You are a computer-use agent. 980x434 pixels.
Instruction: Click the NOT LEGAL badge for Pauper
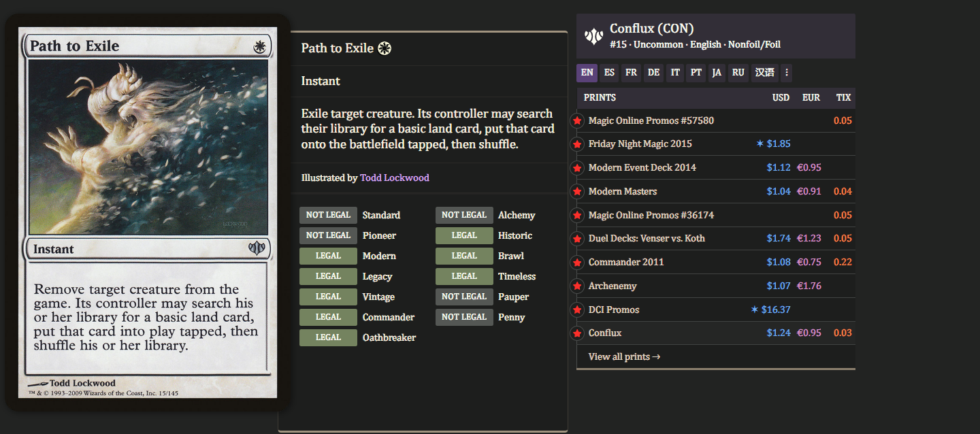pyautogui.click(x=464, y=297)
